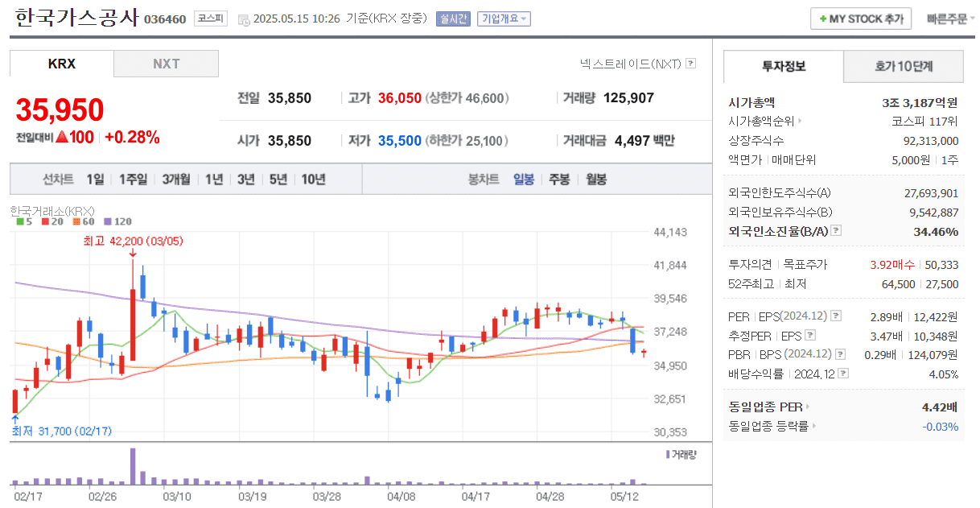Image resolution: width=980 pixels, height=508 pixels.
Task: Click the 저가 value 35,500
Action: coord(400,141)
